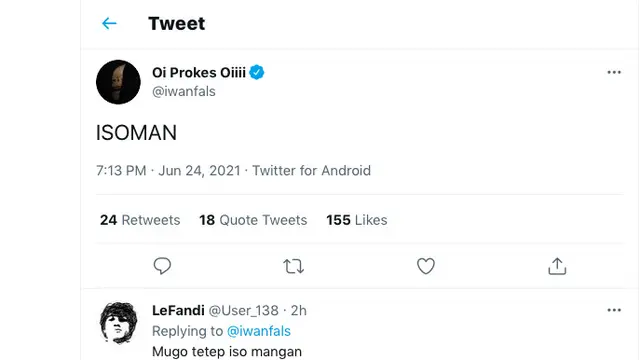Click the 7:13 PM Jun 24, 2021 timestamp
The height and width of the screenshot is (360, 640).
point(168,171)
